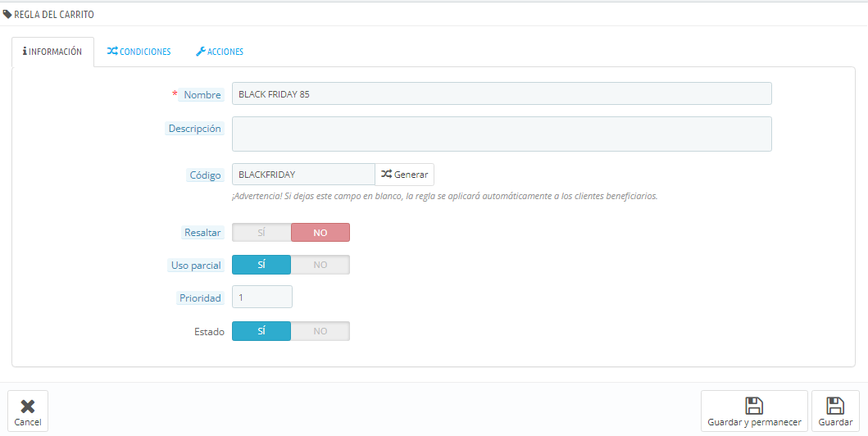Focus the Descripción text area
Viewport: 868px width, 436px height.
(x=502, y=134)
